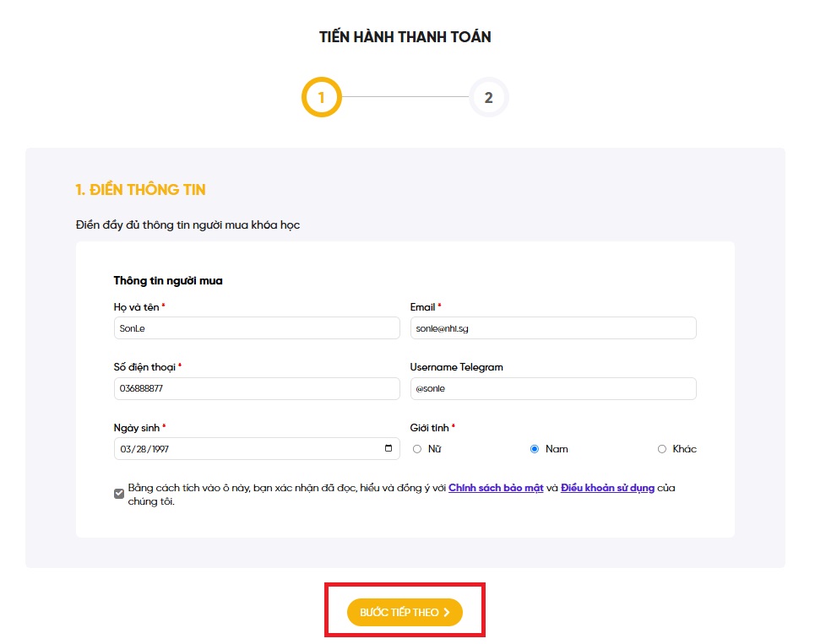Image resolution: width=826 pixels, height=644 pixels.
Task: Click into the Email input field
Action: click(552, 328)
